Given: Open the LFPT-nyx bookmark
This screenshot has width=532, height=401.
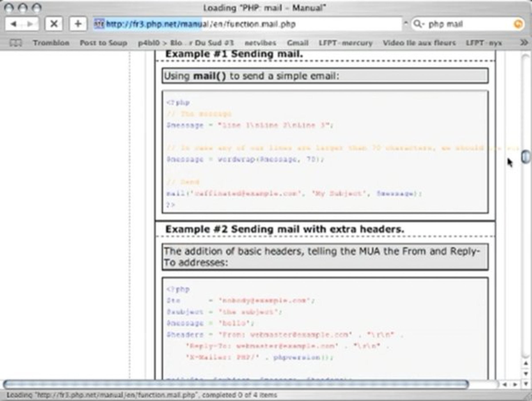Looking at the screenshot, I should [484, 43].
